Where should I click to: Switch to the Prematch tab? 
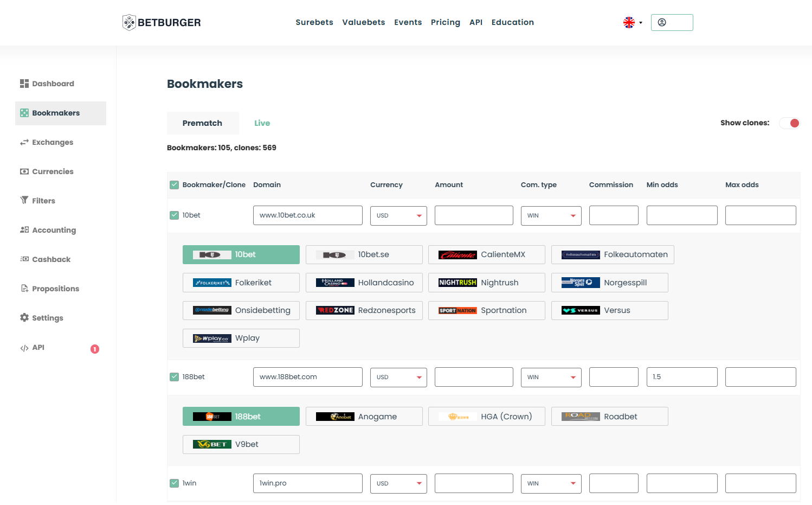203,123
